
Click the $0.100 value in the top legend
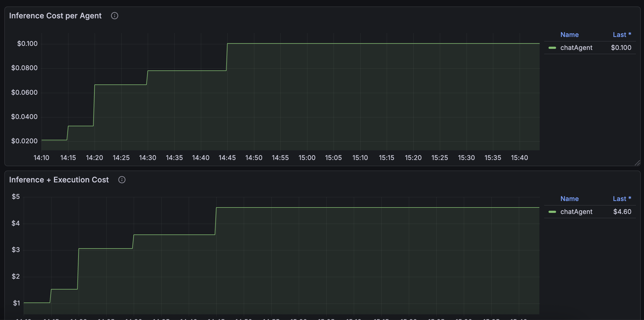click(621, 47)
